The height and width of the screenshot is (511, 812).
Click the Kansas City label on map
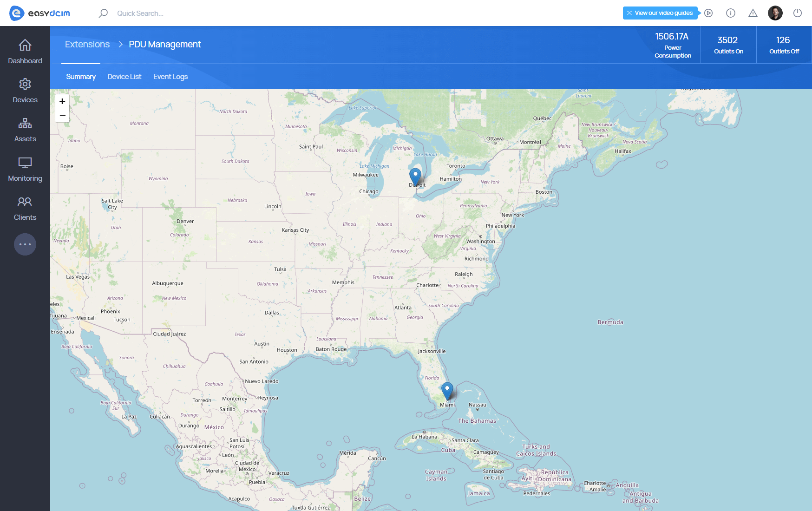pyautogui.click(x=295, y=230)
